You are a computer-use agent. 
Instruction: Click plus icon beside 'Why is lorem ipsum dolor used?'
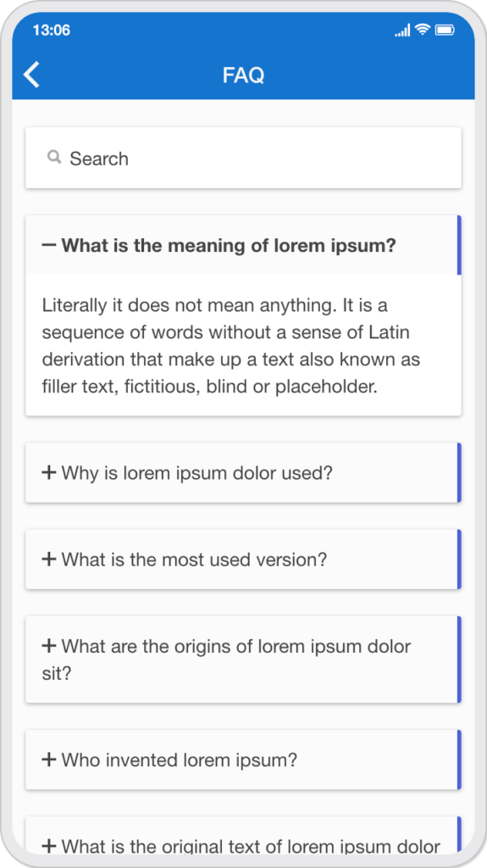point(49,473)
